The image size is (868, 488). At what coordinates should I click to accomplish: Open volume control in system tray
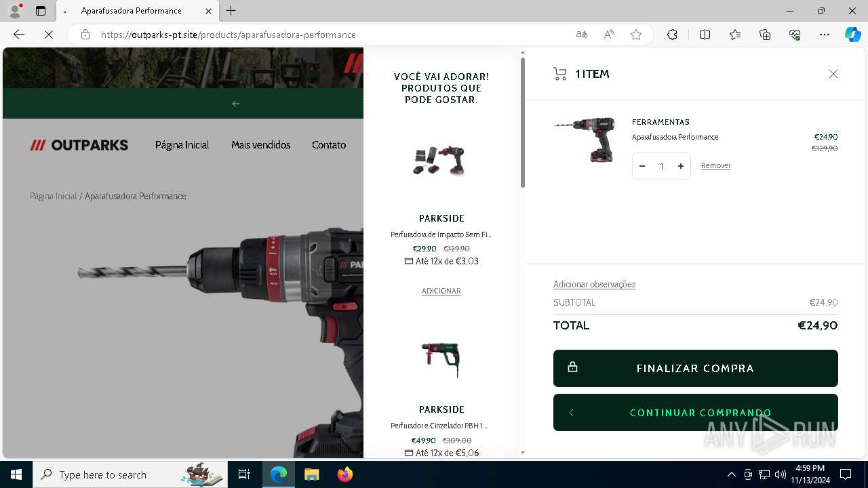tap(781, 474)
